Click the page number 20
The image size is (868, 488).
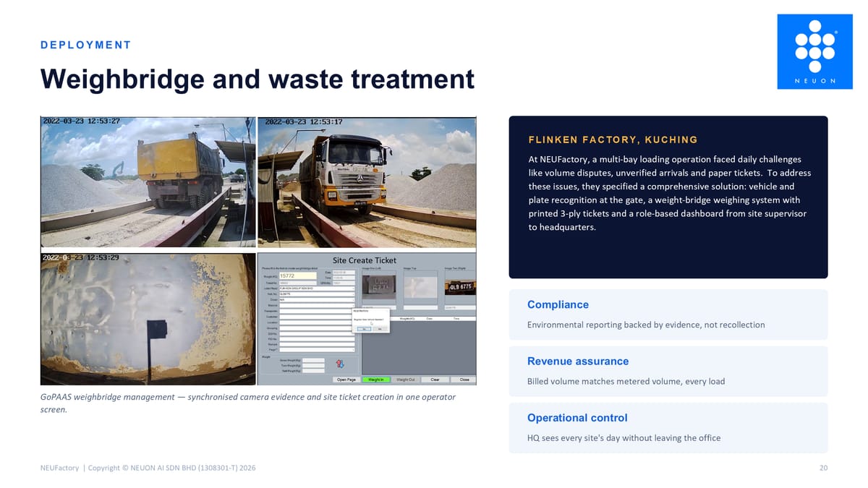click(x=823, y=468)
